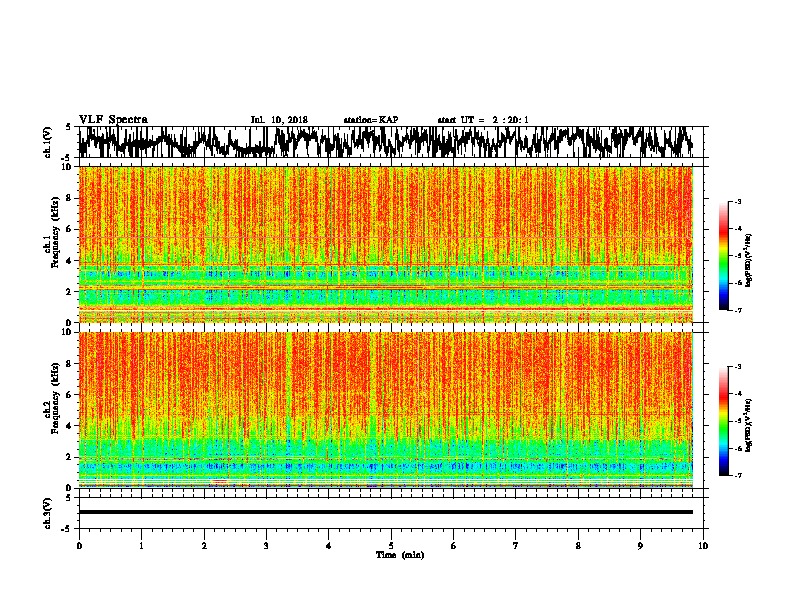
Task: Click the "0" tick on the time axis
Action: 79,546
